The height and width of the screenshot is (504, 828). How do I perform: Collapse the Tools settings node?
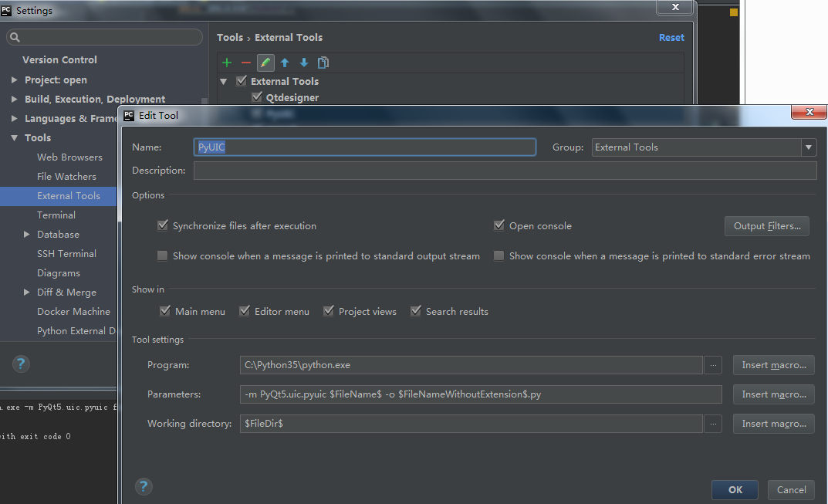point(14,138)
